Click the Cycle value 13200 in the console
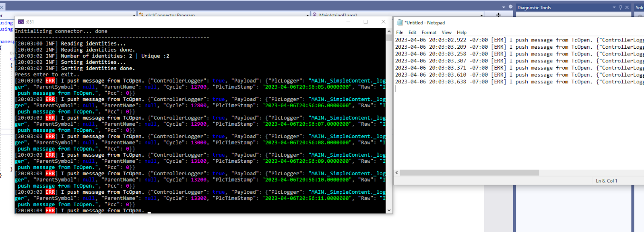 199,180
